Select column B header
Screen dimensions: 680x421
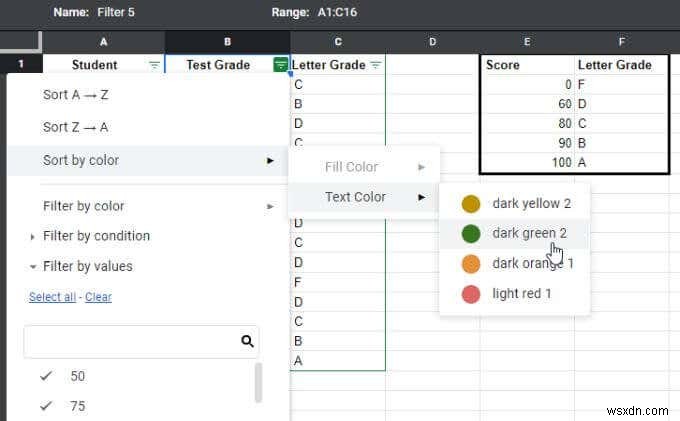227,42
